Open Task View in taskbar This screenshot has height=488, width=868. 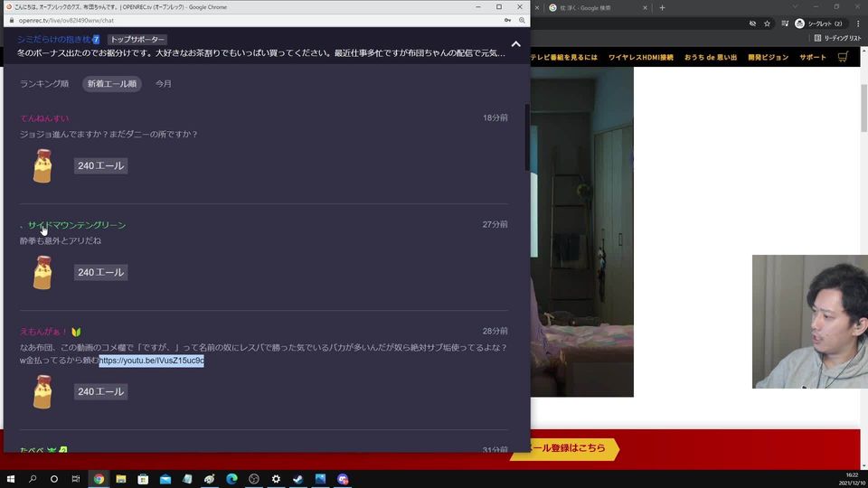point(76,479)
